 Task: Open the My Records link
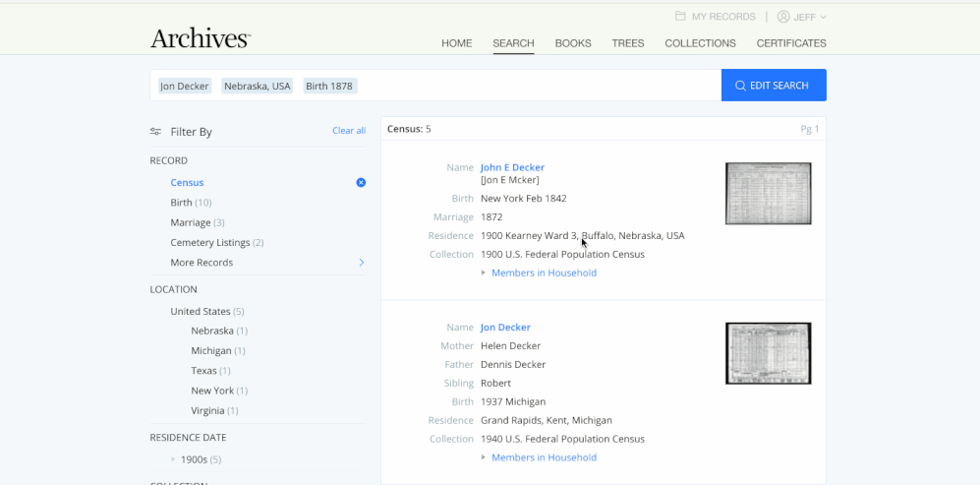point(723,17)
